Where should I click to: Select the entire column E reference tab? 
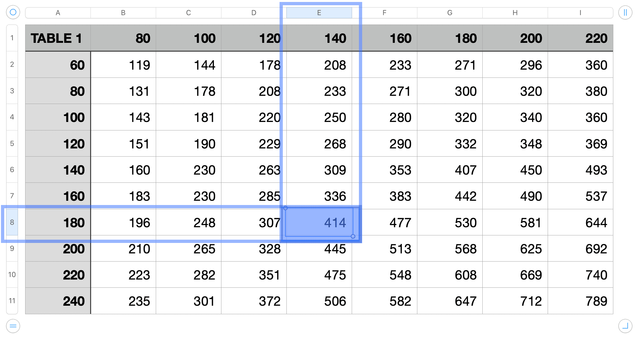tap(319, 12)
